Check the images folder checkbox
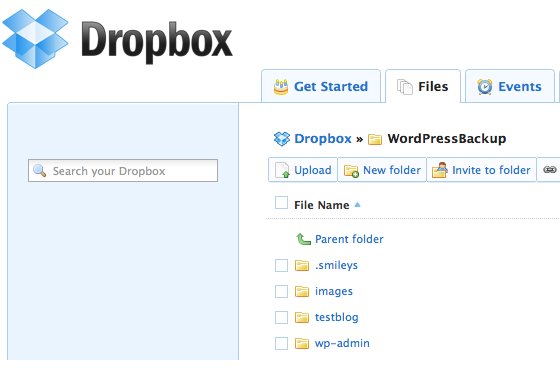The height and width of the screenshot is (368, 560). coord(281,291)
